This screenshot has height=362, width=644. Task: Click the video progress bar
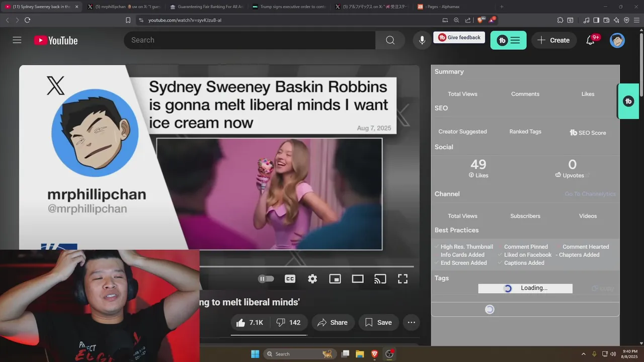pyautogui.click(x=307, y=266)
